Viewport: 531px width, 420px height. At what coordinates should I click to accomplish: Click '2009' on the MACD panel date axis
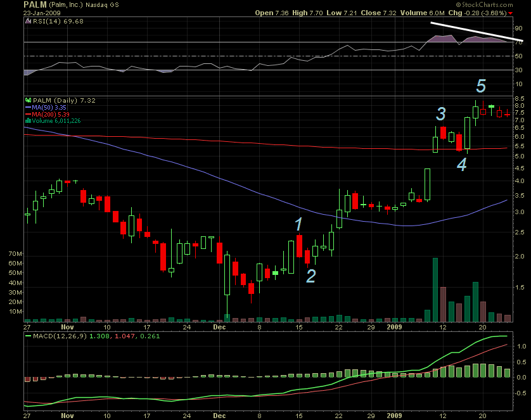pyautogui.click(x=395, y=416)
